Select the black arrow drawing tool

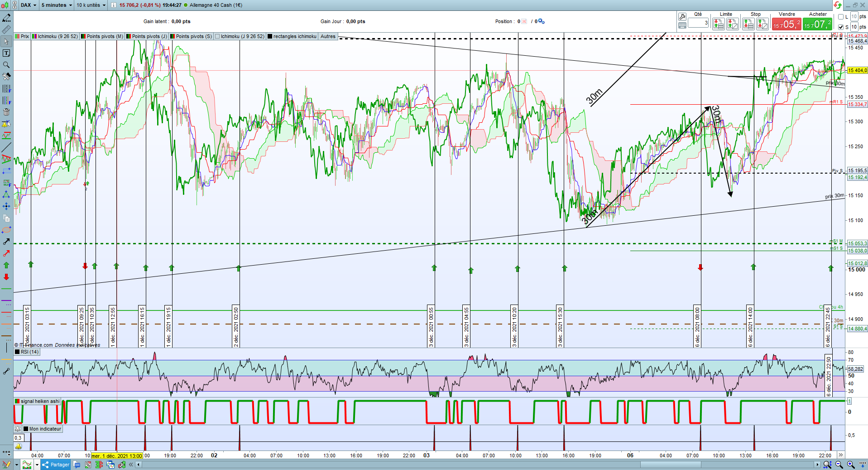[6, 242]
